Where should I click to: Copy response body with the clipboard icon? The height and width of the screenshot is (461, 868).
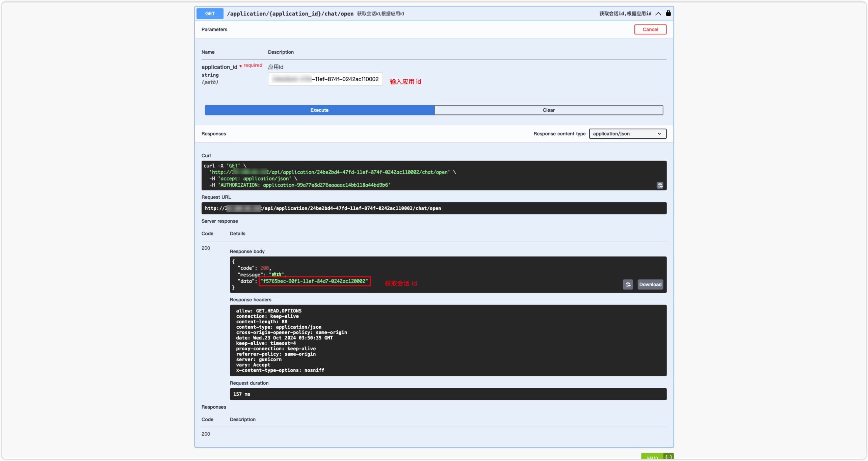click(x=628, y=284)
